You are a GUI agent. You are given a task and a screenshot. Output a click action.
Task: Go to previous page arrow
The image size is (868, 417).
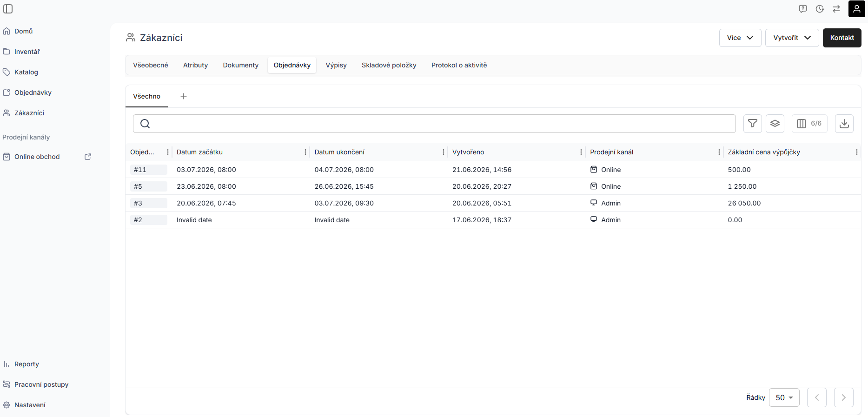pyautogui.click(x=817, y=397)
